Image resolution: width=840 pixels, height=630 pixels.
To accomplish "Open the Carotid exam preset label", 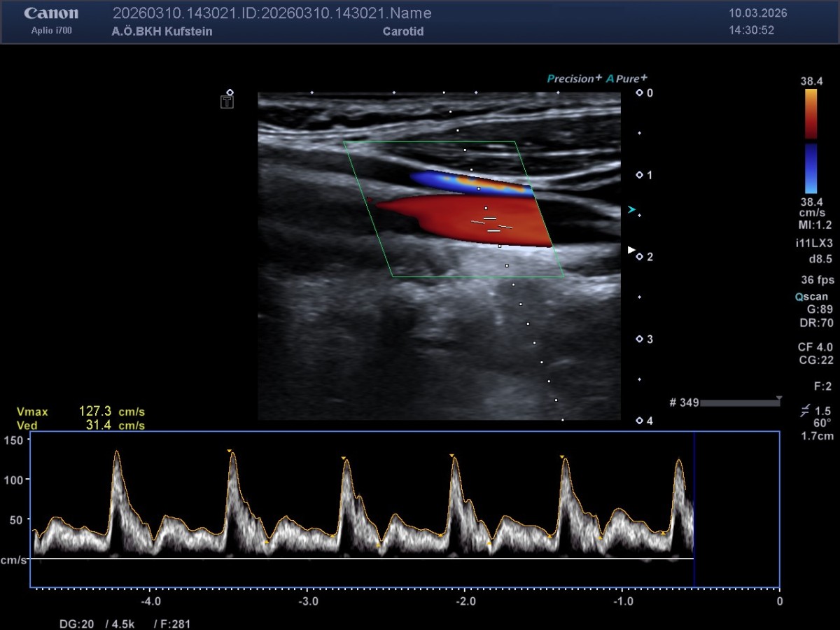I will tap(403, 31).
